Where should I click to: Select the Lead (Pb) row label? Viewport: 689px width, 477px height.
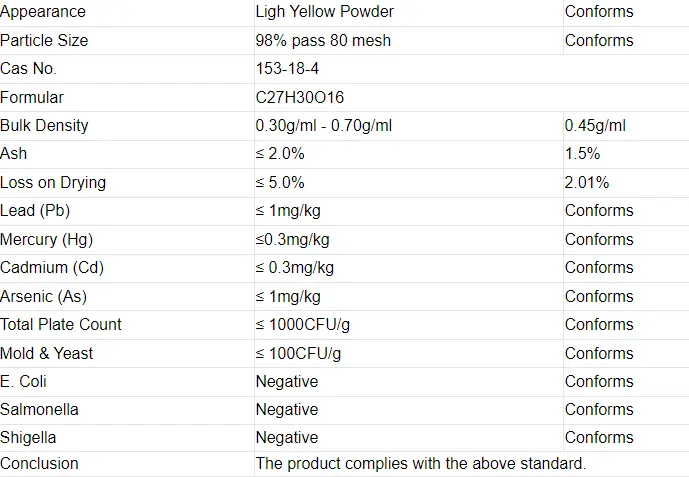click(x=35, y=211)
